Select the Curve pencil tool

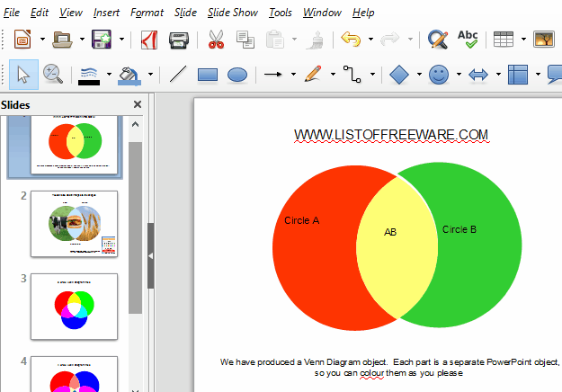pyautogui.click(x=313, y=74)
